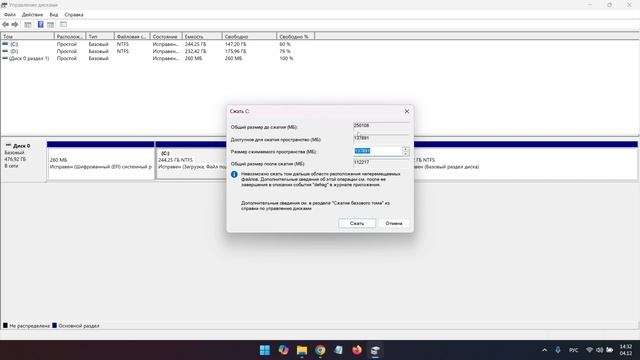Open Copilot from the taskbar
Screen dimensions: 640x360
pos(283,350)
